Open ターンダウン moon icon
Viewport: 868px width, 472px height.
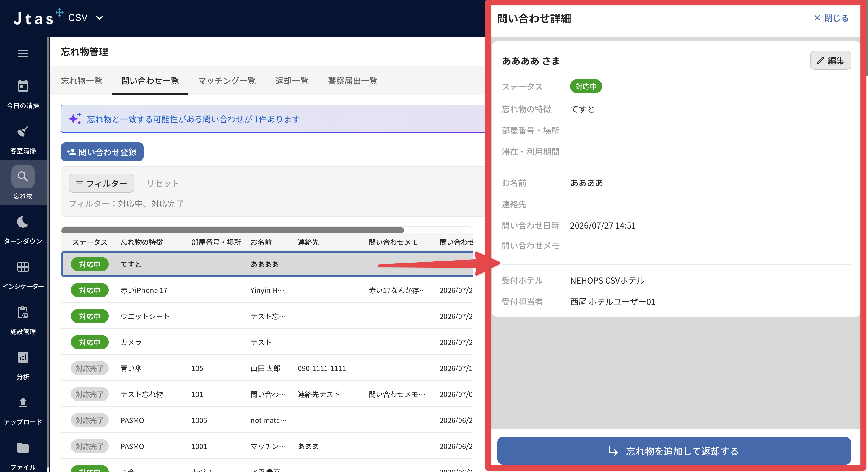tap(23, 222)
